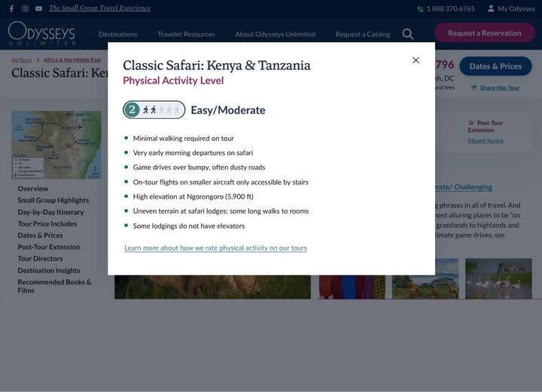Click the Dates & Prices button
This screenshot has width=542, height=392.
495,66
